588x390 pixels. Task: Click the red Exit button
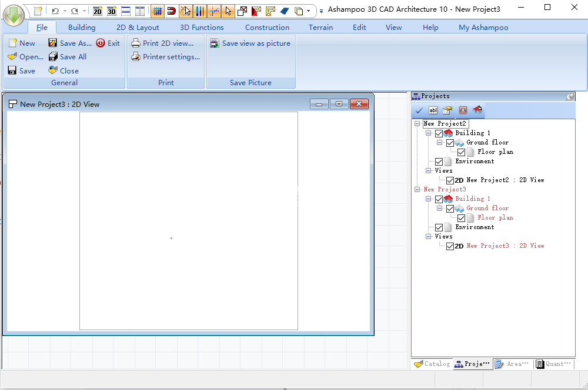point(108,43)
